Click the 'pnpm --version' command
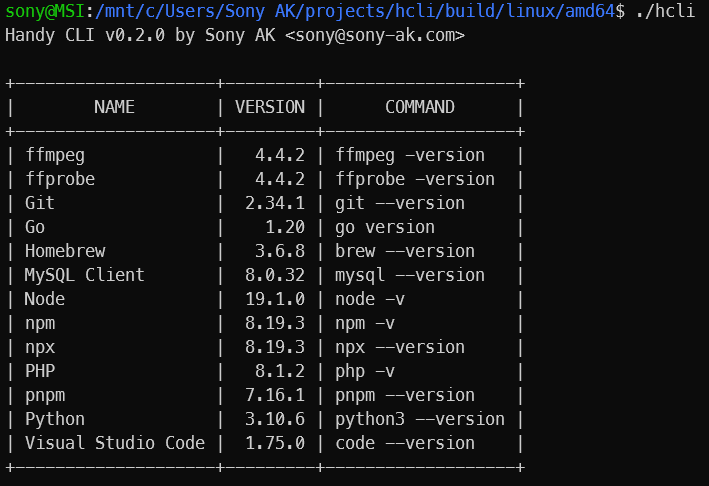The height and width of the screenshot is (486, 709). click(x=405, y=396)
